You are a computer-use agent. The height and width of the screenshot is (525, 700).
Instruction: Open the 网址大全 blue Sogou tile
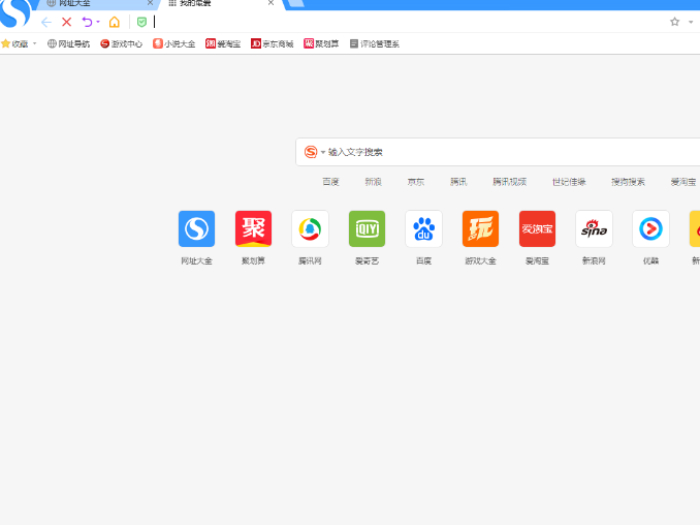[x=196, y=229]
